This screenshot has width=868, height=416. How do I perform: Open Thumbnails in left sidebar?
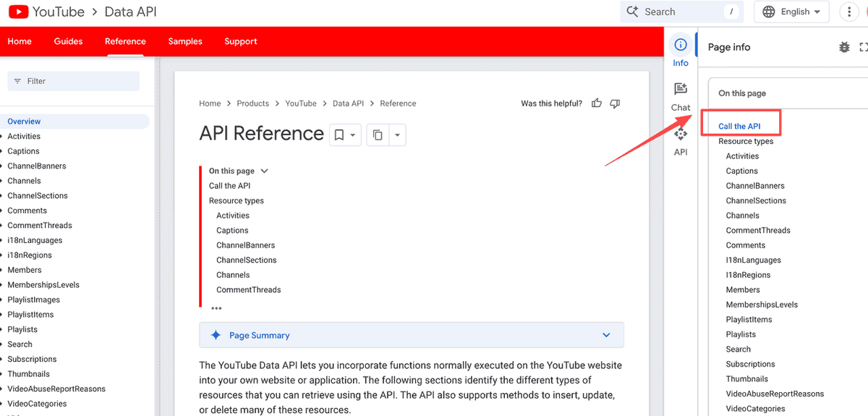click(x=29, y=374)
